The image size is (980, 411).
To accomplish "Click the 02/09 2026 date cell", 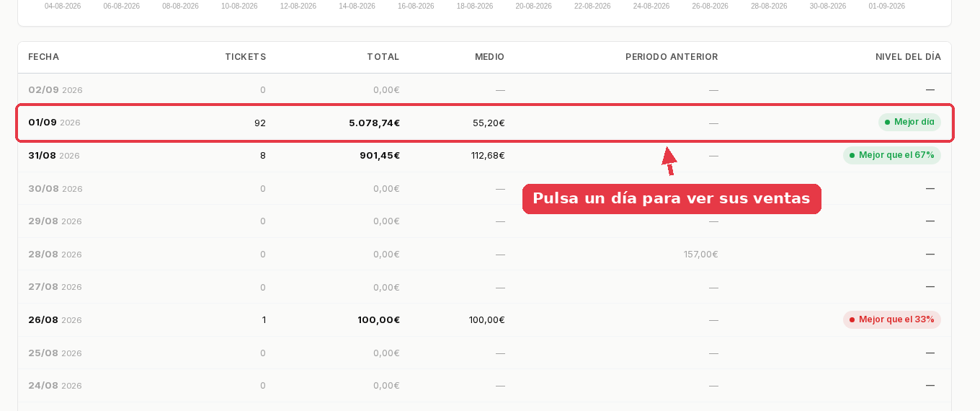I will point(55,90).
